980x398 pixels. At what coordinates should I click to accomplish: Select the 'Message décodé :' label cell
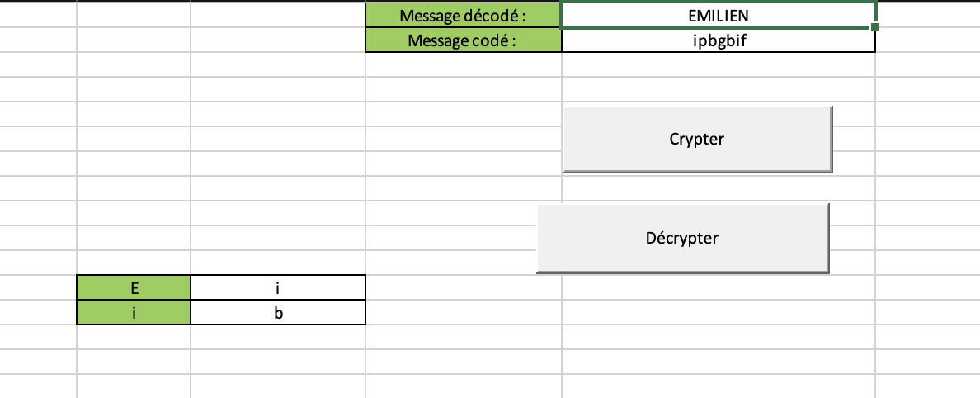pos(463,16)
